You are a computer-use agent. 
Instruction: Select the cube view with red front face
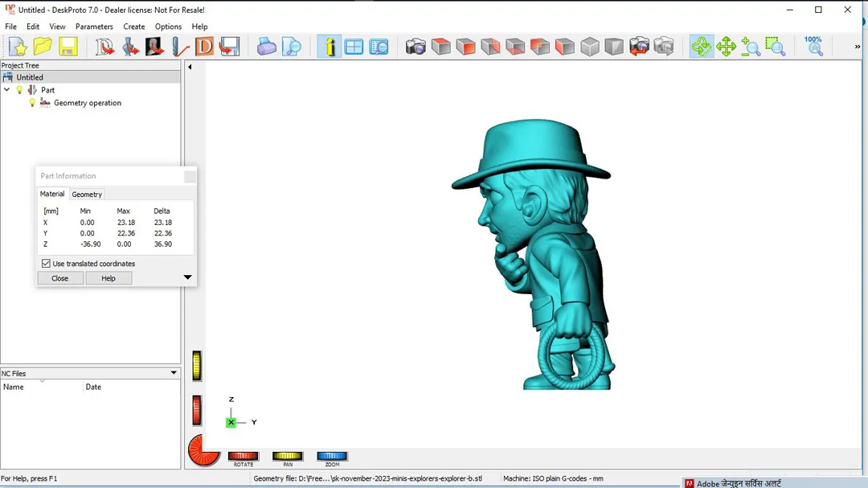(465, 47)
